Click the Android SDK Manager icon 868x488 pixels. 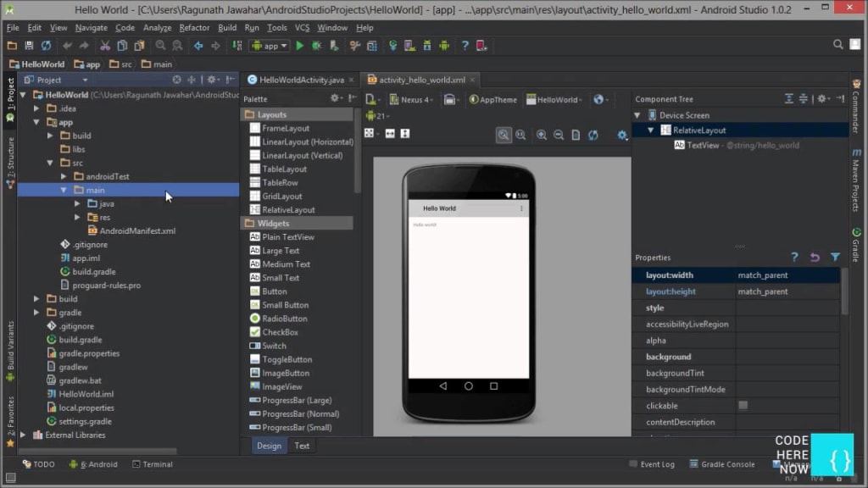pyautogui.click(x=427, y=46)
